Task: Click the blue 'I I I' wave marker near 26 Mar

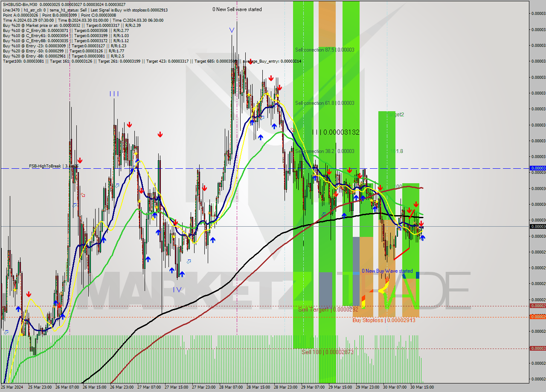Action: (114, 94)
